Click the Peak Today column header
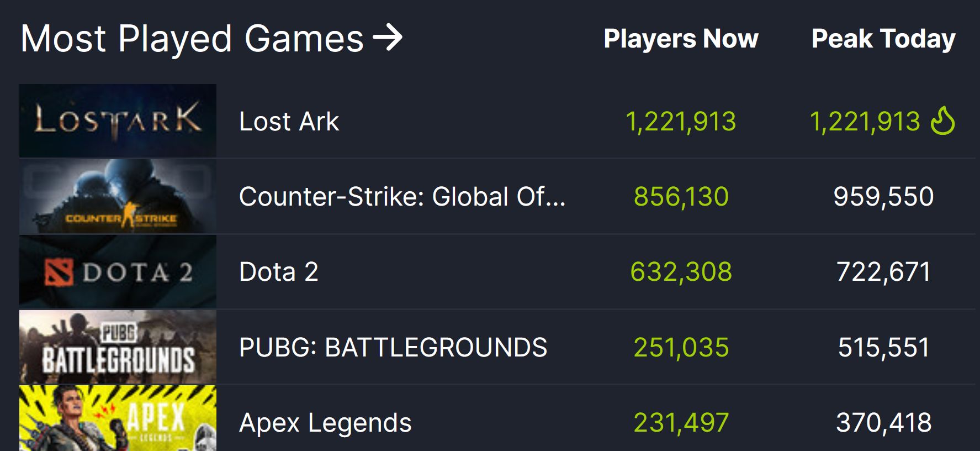Viewport: 980px width, 451px height. pos(883,39)
